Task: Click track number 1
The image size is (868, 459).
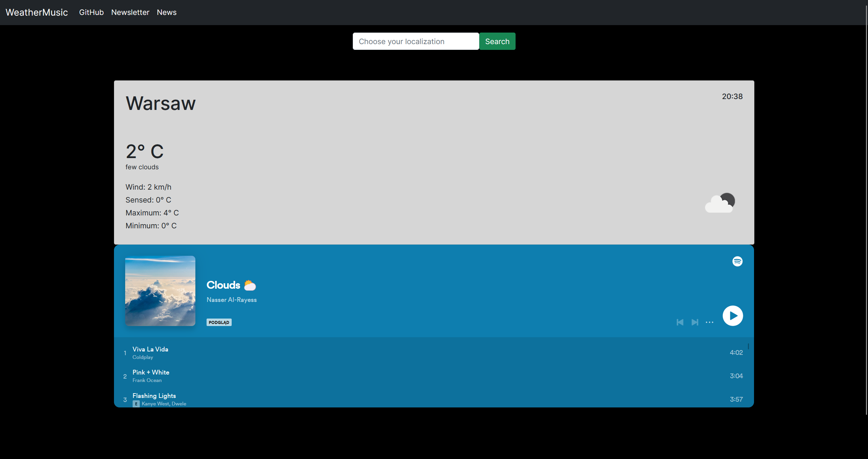Action: (x=125, y=353)
